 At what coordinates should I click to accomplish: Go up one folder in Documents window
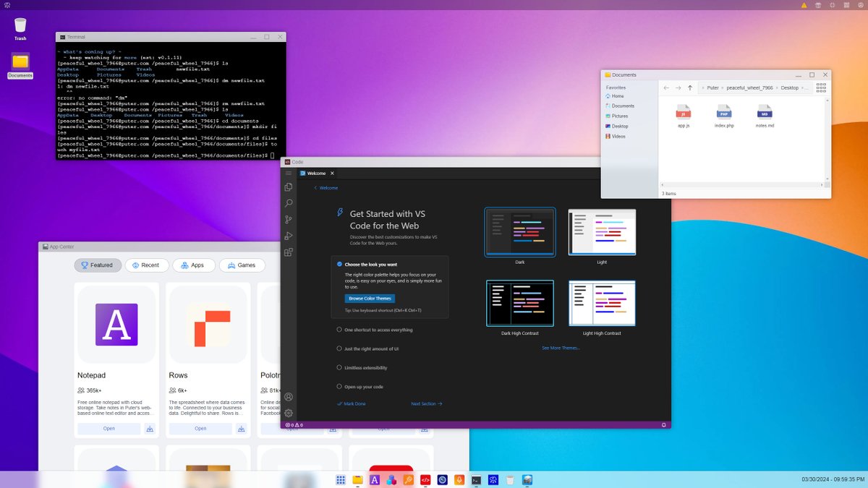click(x=690, y=87)
